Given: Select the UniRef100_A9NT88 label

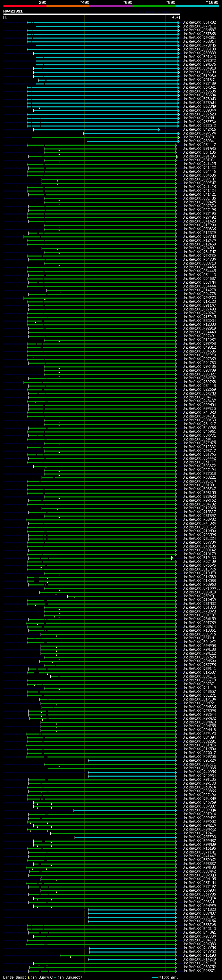Looking at the screenshot, I should [199, 867].
